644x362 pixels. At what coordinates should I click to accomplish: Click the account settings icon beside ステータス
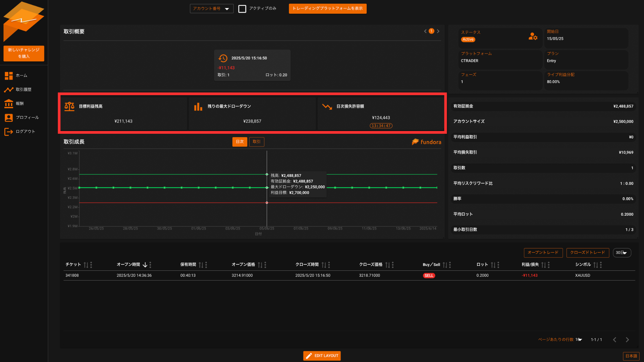(533, 36)
